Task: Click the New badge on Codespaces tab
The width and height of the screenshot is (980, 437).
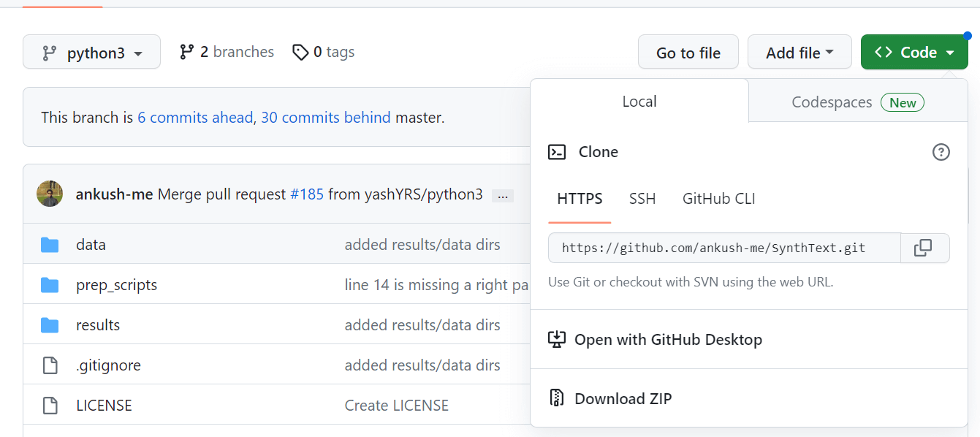Action: (903, 103)
